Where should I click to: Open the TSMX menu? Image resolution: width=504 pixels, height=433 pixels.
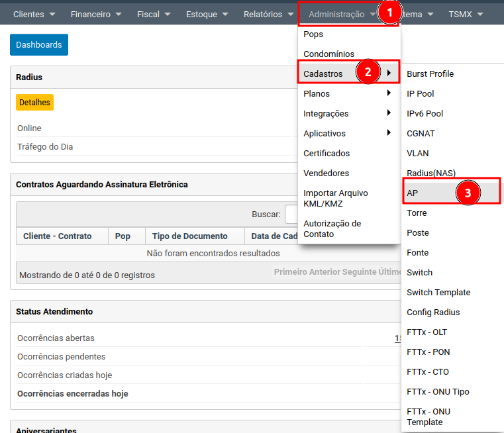pos(466,14)
